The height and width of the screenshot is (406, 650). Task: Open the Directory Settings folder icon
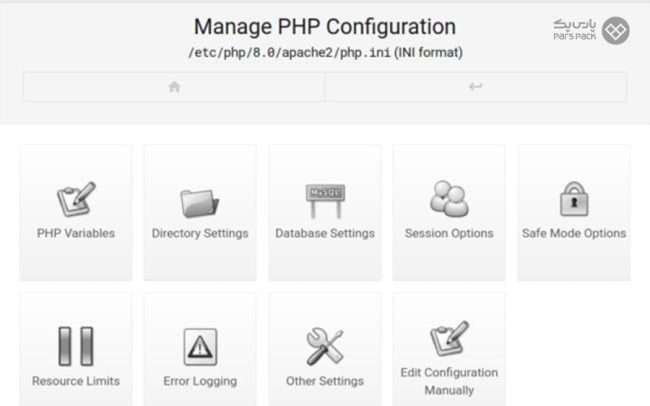200,200
